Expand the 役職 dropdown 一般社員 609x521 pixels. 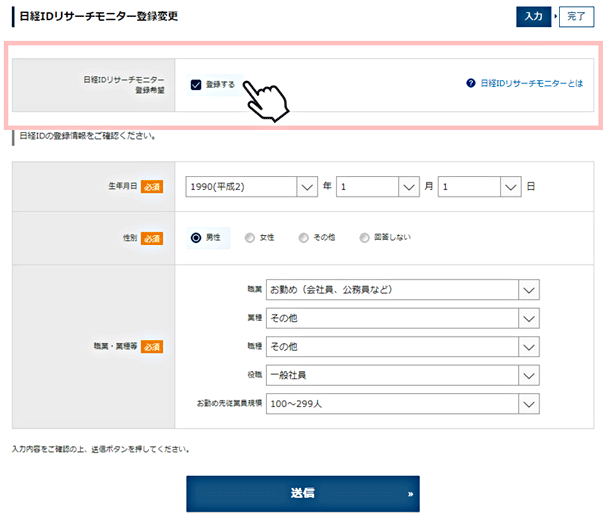tap(402, 375)
